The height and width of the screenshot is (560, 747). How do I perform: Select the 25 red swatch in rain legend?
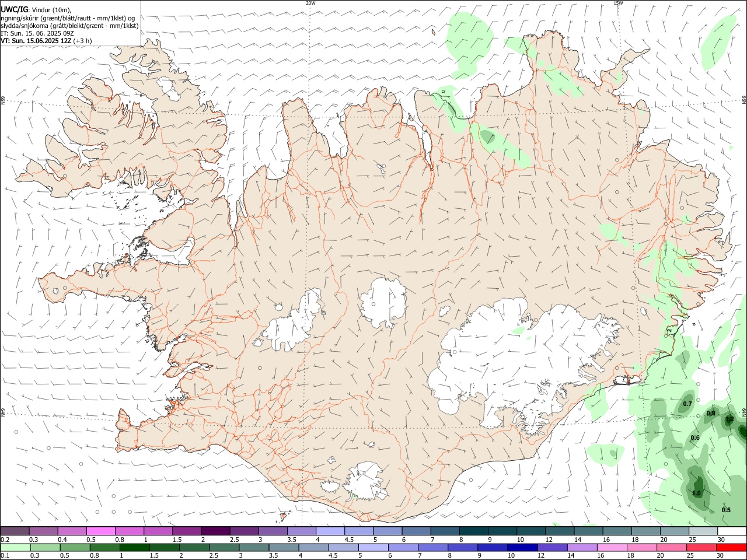[701, 547]
